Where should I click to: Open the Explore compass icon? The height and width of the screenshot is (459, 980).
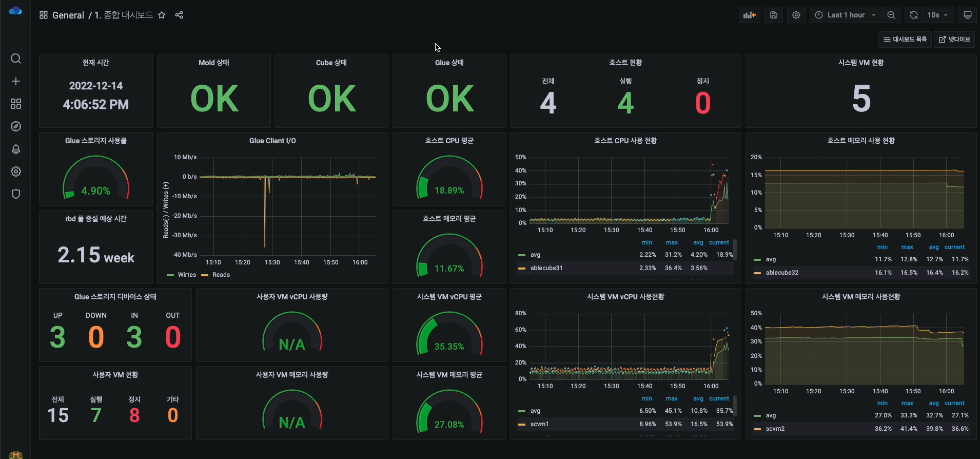[16, 126]
